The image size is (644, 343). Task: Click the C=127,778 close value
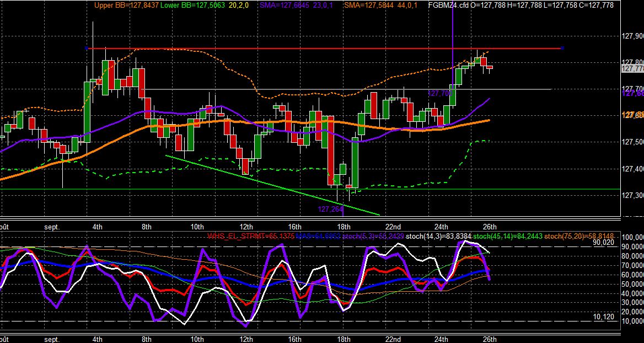(597, 6)
